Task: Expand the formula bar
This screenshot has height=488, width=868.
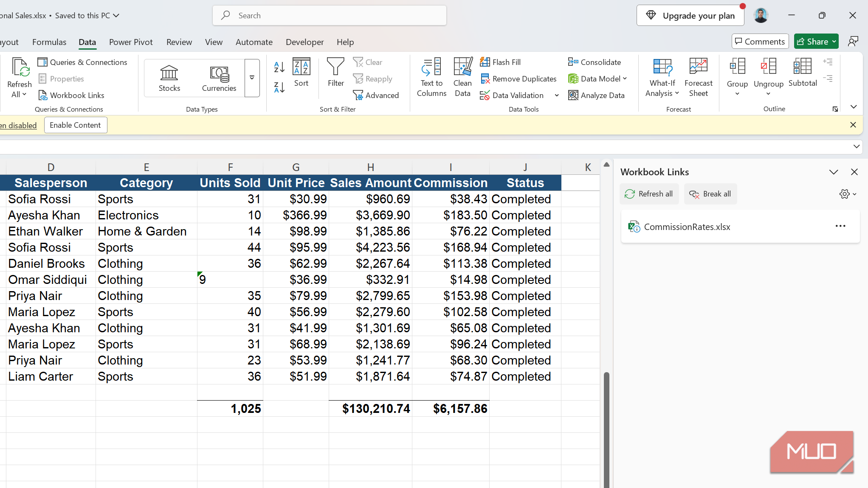Action: (857, 146)
